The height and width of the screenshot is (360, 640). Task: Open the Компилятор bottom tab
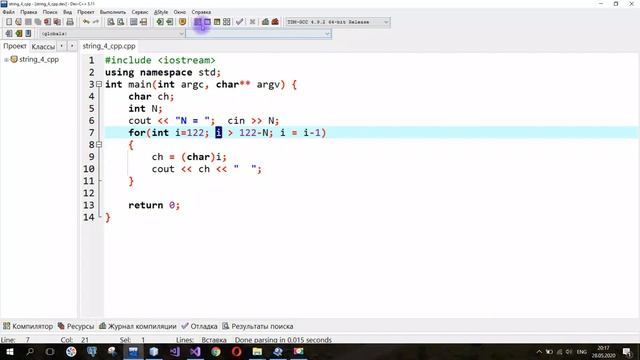tap(28, 326)
